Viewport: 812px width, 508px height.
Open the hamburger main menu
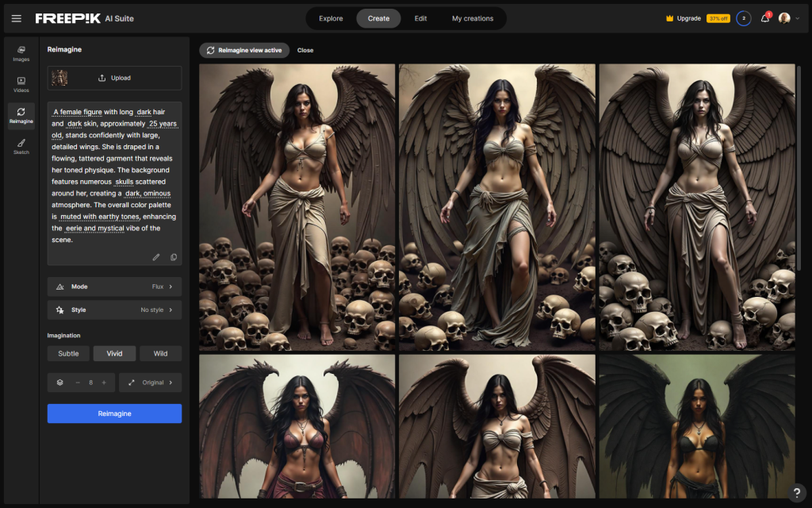(17, 18)
